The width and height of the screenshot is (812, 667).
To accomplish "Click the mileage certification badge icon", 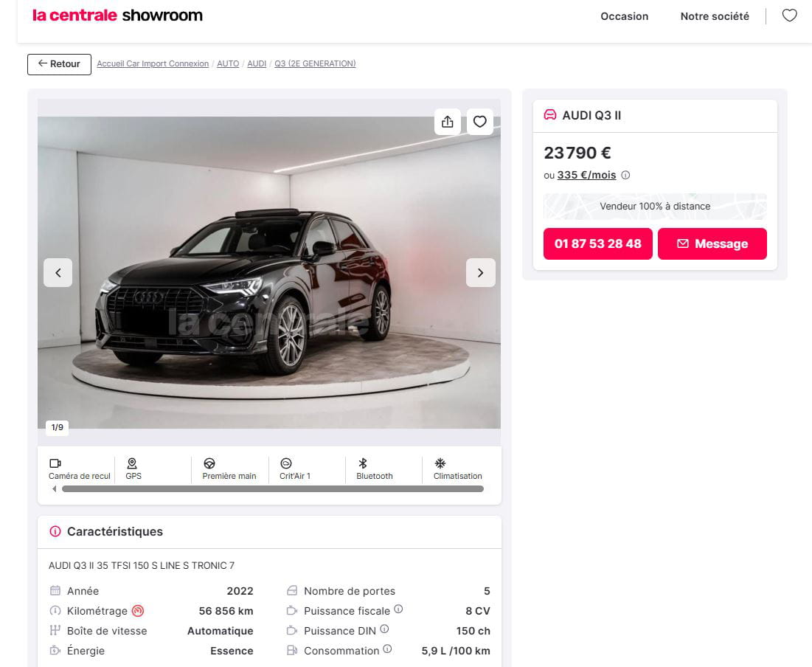I will point(138,611).
